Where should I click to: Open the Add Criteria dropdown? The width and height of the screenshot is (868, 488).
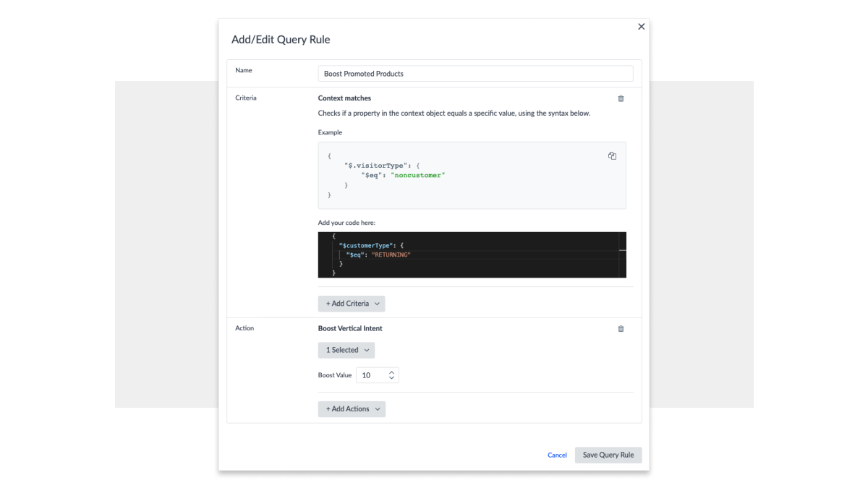coord(352,304)
